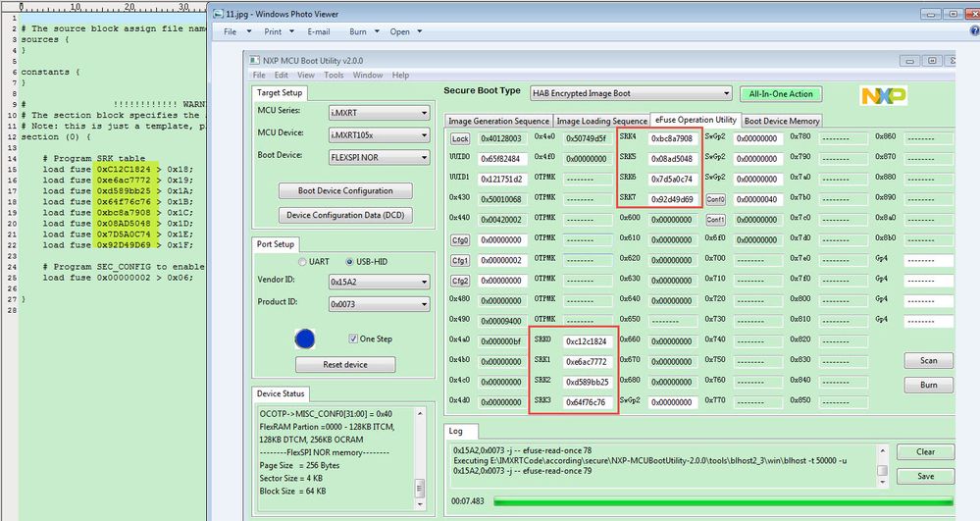The image size is (980, 521).
Task: Click the Reset device button
Action: pos(345,364)
